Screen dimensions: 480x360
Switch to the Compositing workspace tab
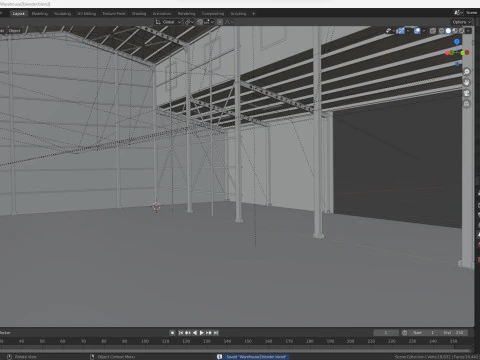(213, 14)
